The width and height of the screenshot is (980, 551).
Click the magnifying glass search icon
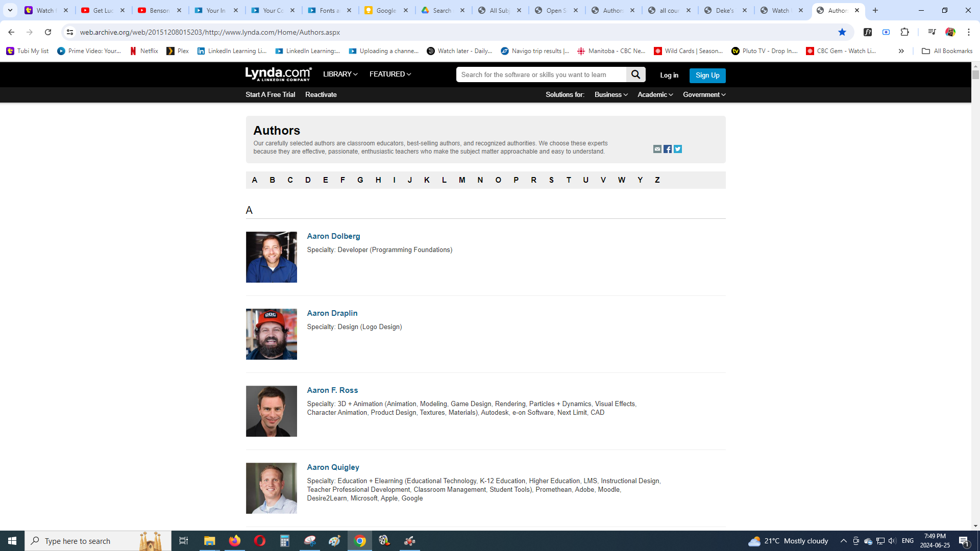(635, 74)
